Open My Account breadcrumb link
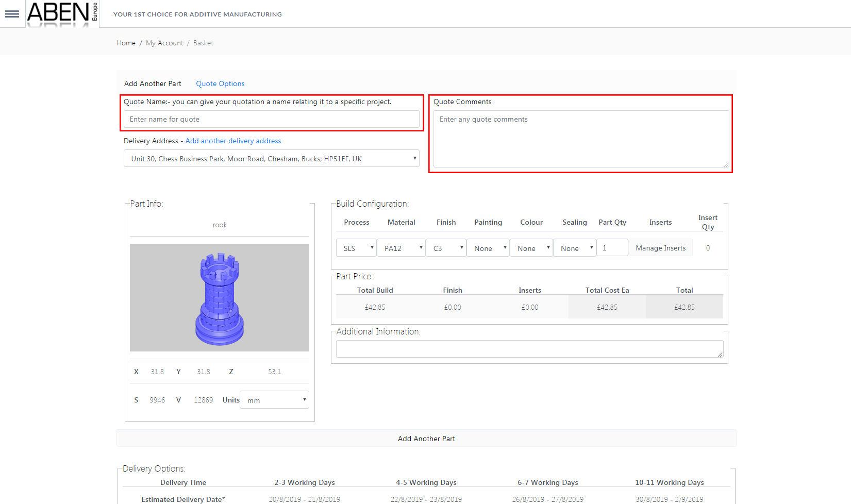 click(164, 43)
